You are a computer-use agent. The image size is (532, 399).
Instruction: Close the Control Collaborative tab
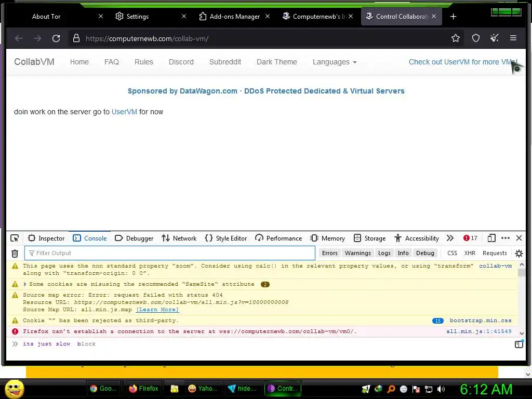434,16
